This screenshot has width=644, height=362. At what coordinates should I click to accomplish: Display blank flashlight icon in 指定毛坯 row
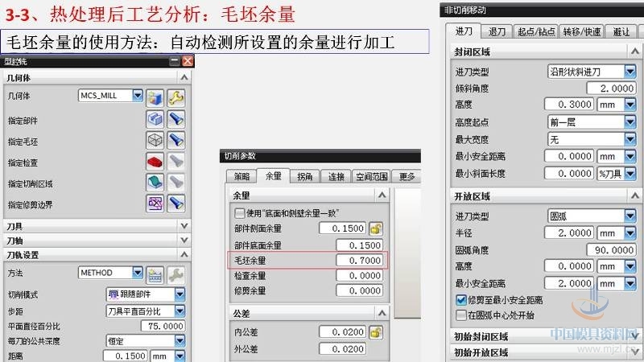[175, 140]
